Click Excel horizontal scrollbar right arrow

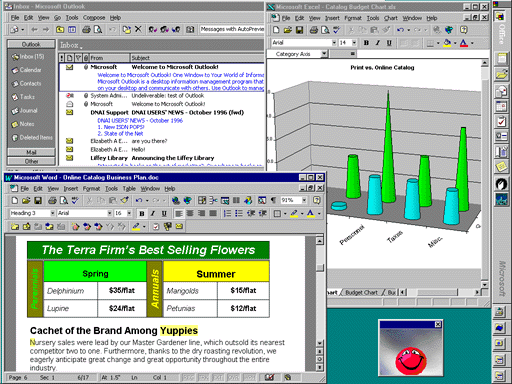point(477,292)
